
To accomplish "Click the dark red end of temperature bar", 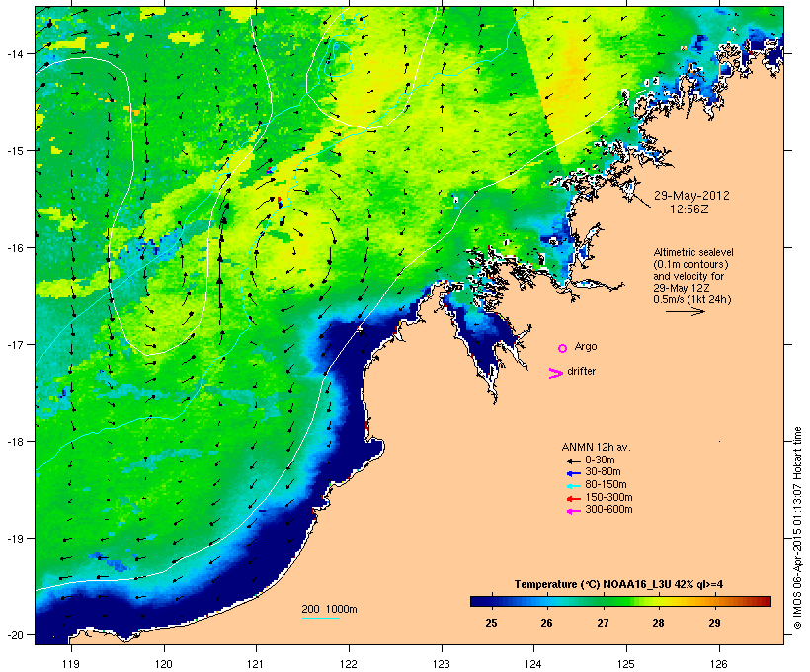I will [767, 601].
